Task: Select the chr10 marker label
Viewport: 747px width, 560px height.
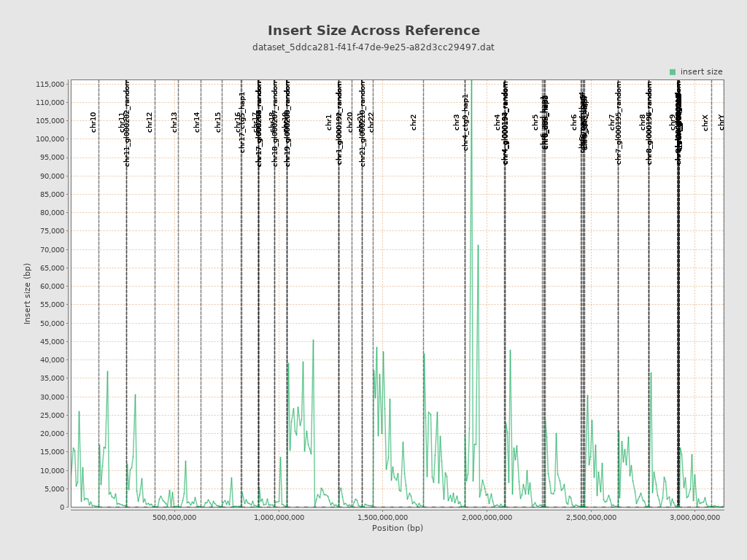Action: [x=93, y=122]
